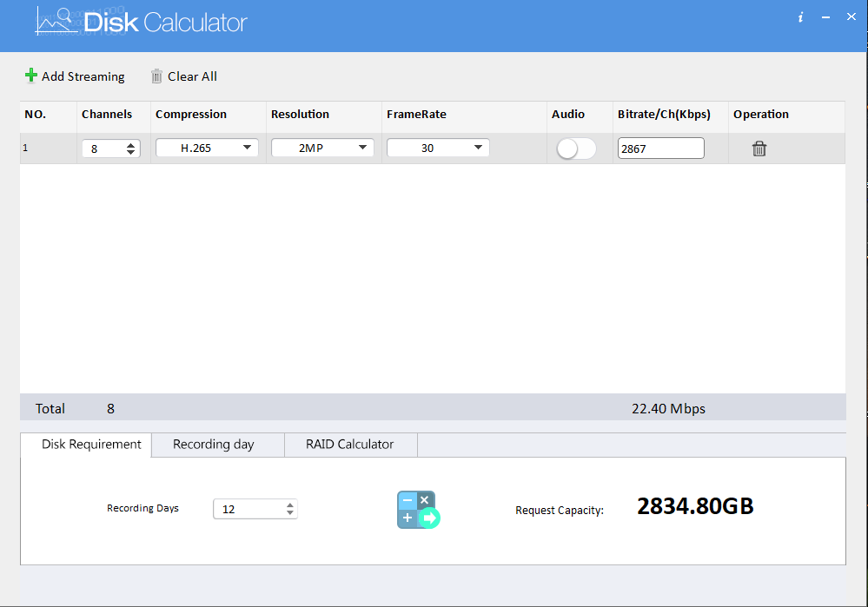Switch to the Recording day tab

click(x=218, y=445)
